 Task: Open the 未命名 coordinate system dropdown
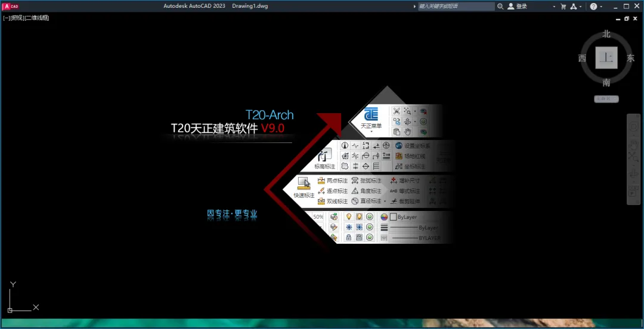(606, 99)
